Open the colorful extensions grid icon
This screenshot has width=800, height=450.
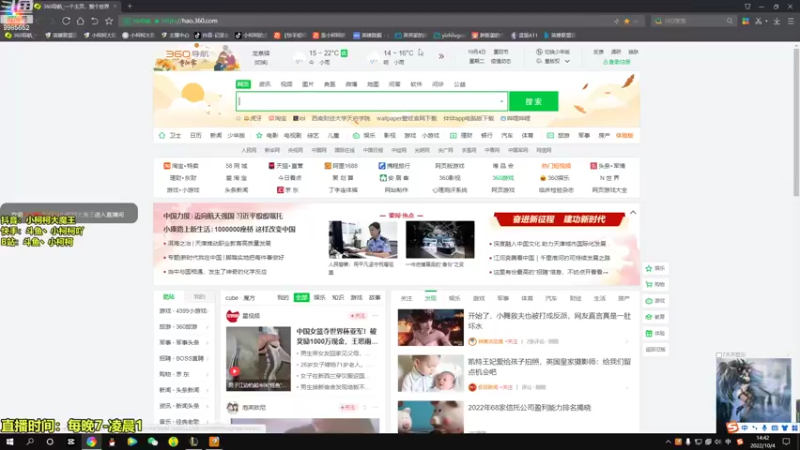(745, 21)
